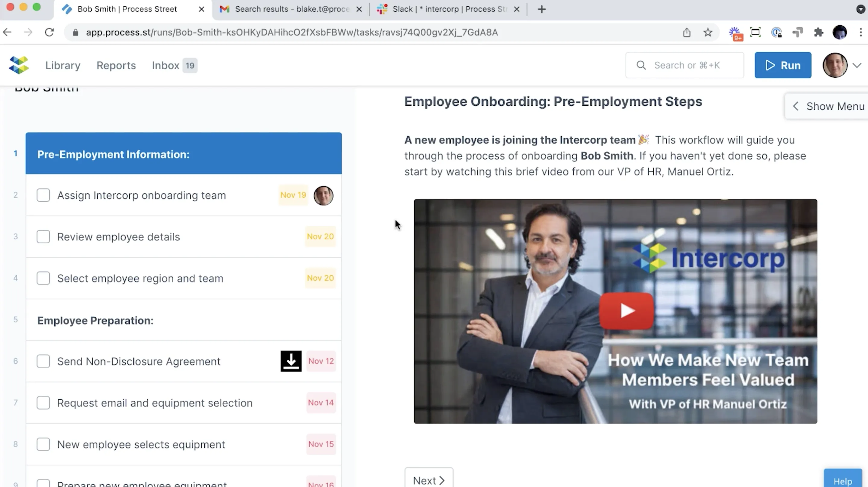
Task: Click assignee avatar on Assign Intercorp task
Action: point(323,196)
